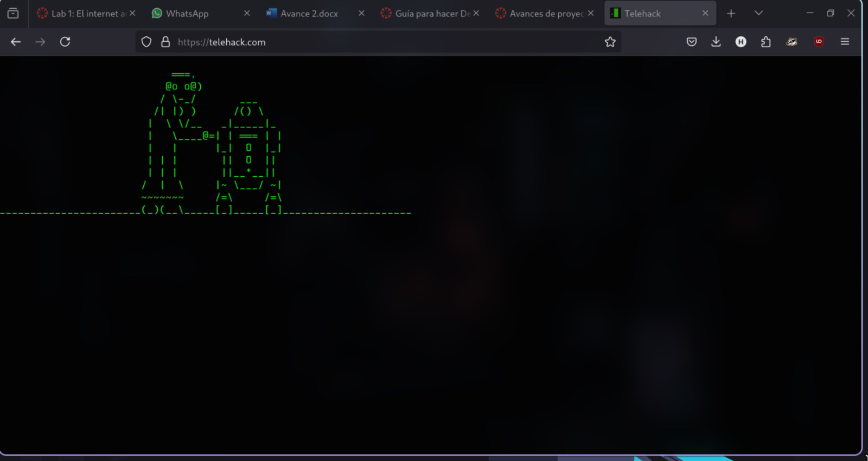Reload the Telehack page

[x=65, y=42]
